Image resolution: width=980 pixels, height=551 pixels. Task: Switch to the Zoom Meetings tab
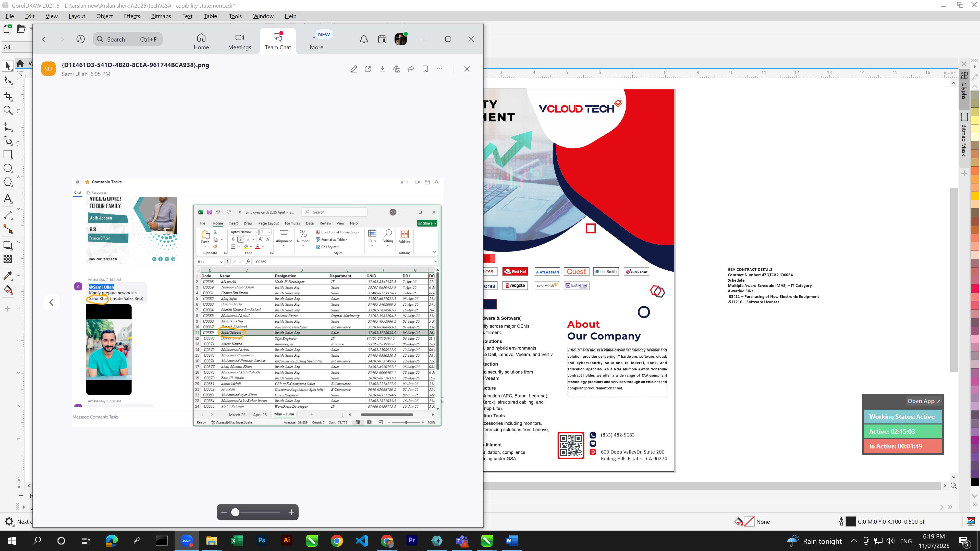(x=239, y=41)
